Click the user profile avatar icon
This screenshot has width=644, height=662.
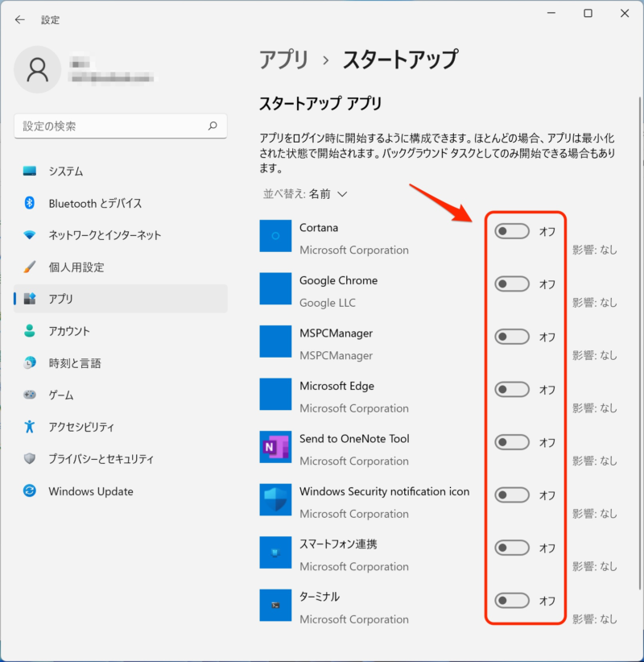pos(38,69)
